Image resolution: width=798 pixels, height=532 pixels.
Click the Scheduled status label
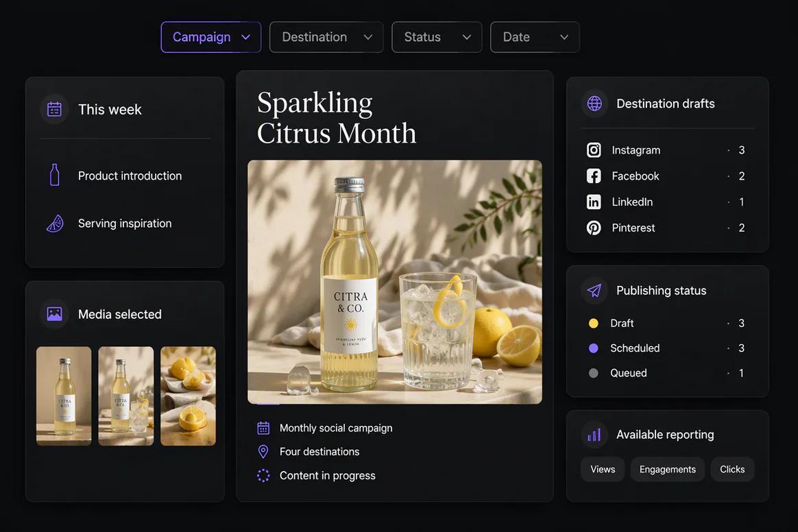pyautogui.click(x=635, y=348)
